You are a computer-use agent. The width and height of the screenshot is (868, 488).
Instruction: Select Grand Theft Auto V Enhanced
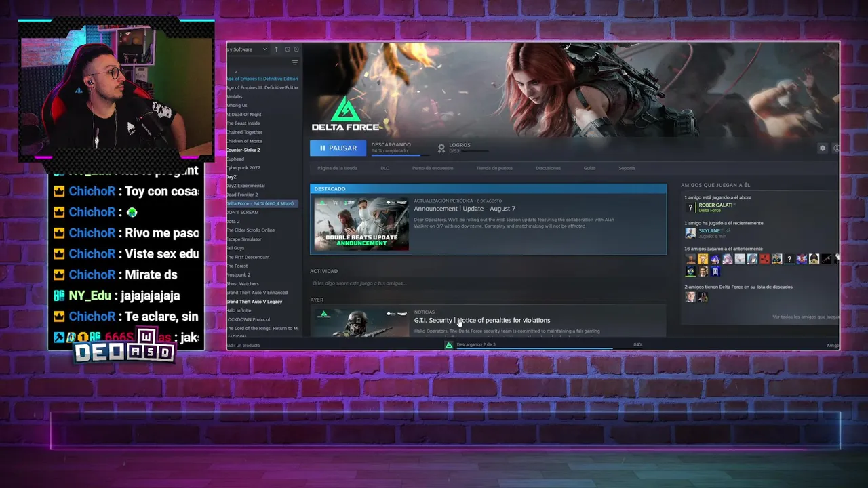(x=257, y=292)
